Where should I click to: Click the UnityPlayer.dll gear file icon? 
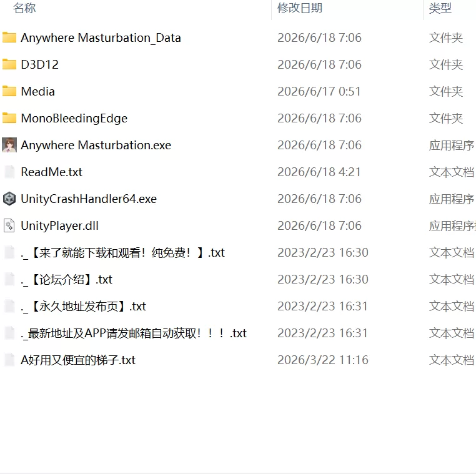[9, 225]
